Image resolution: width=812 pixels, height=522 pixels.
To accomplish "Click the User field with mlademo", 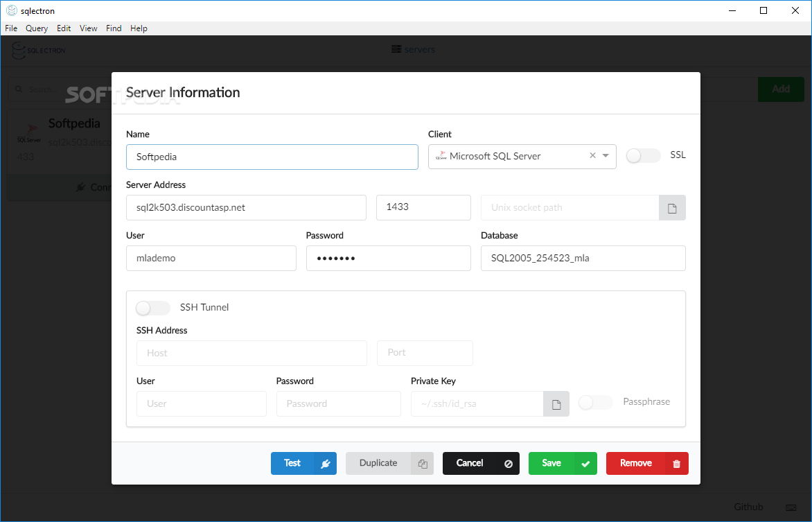I will tap(211, 258).
